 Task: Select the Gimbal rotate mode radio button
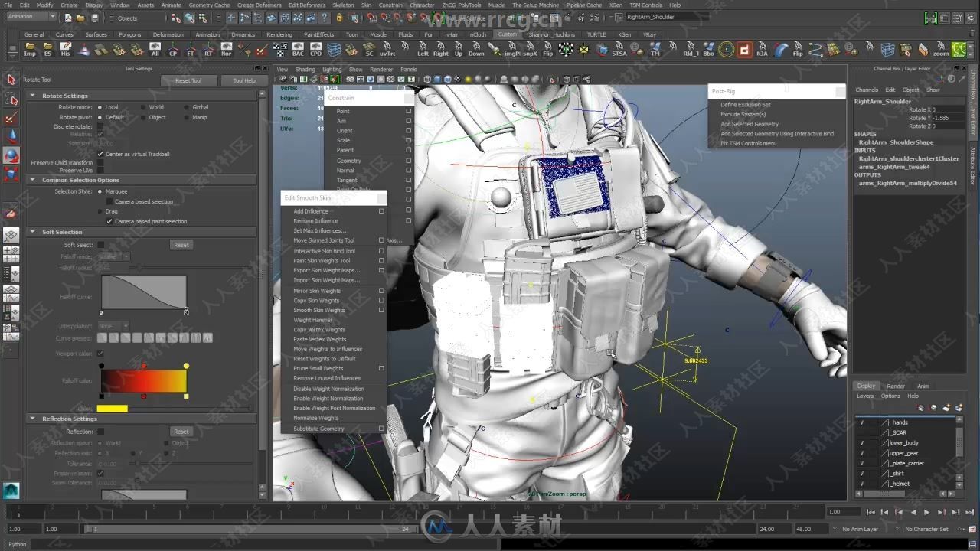[x=187, y=107]
